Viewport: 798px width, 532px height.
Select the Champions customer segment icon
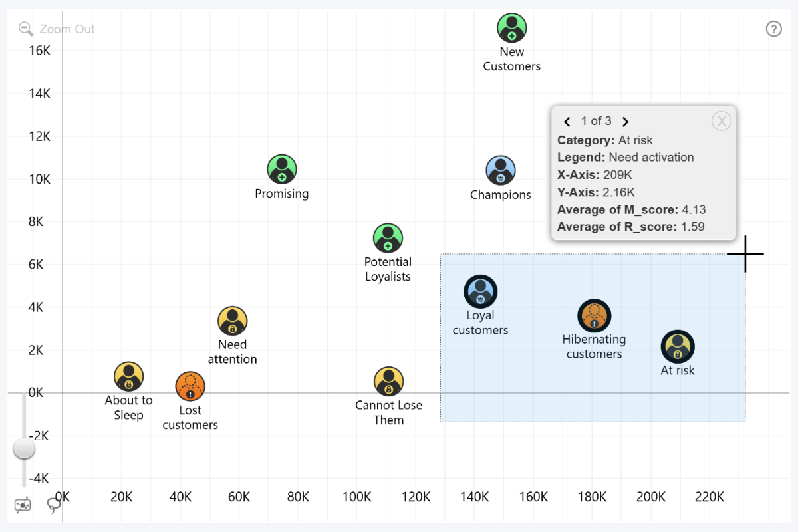(x=501, y=170)
